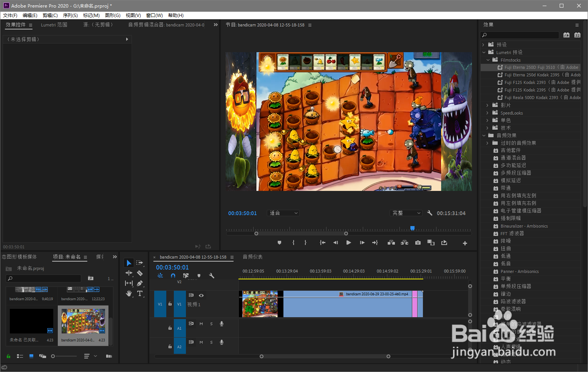Expand the SpeedLooks folder

tap(487, 113)
